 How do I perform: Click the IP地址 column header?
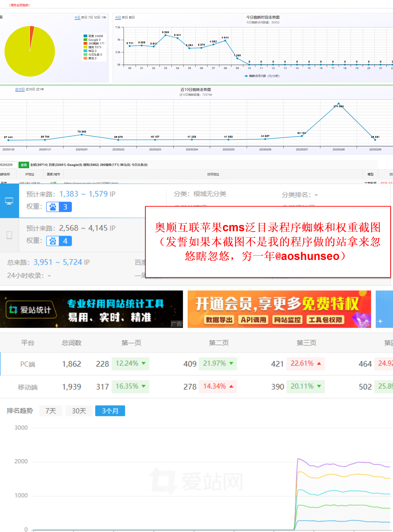point(30,174)
